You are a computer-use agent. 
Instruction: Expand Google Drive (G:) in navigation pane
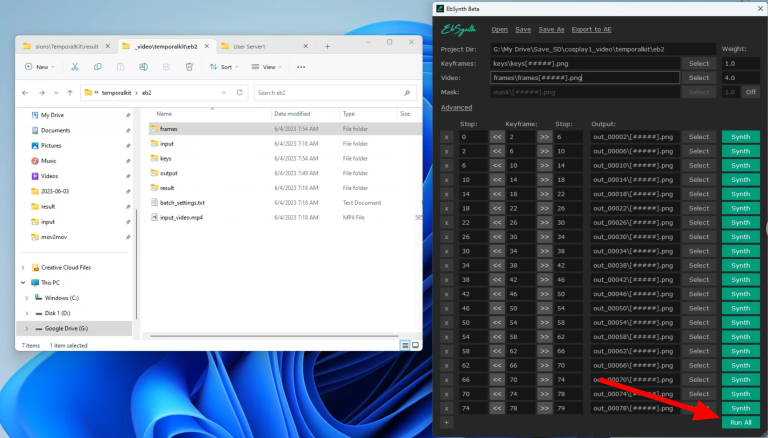27,328
